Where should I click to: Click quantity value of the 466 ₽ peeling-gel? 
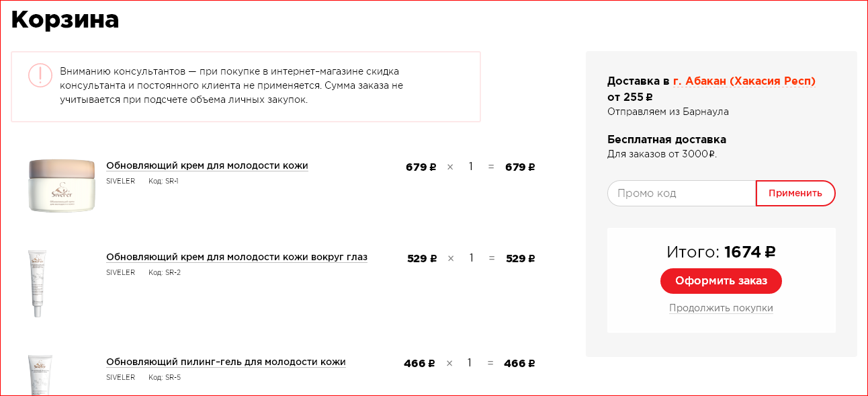(470, 363)
